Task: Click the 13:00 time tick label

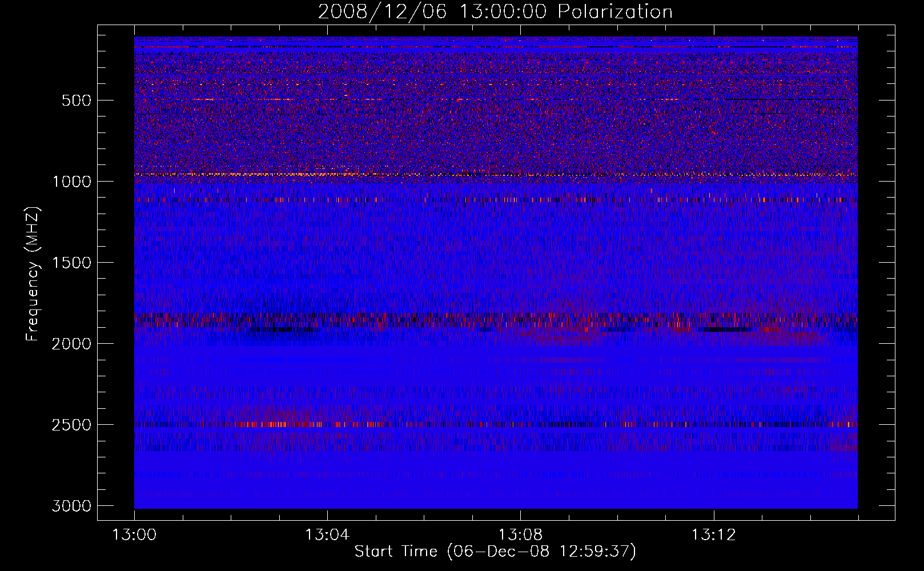Action: click(x=134, y=535)
